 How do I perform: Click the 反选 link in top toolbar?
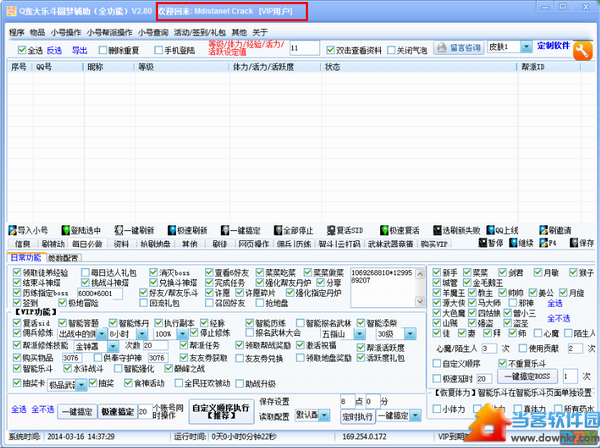54,50
